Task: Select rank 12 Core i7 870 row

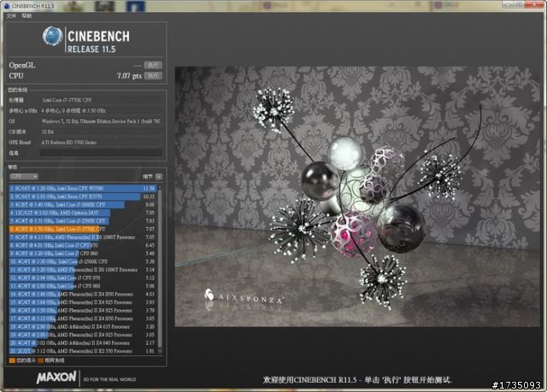Action: pyautogui.click(x=83, y=278)
